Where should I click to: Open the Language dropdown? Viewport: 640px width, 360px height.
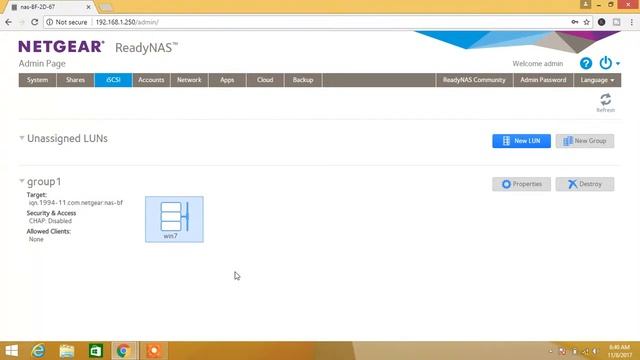coord(597,80)
